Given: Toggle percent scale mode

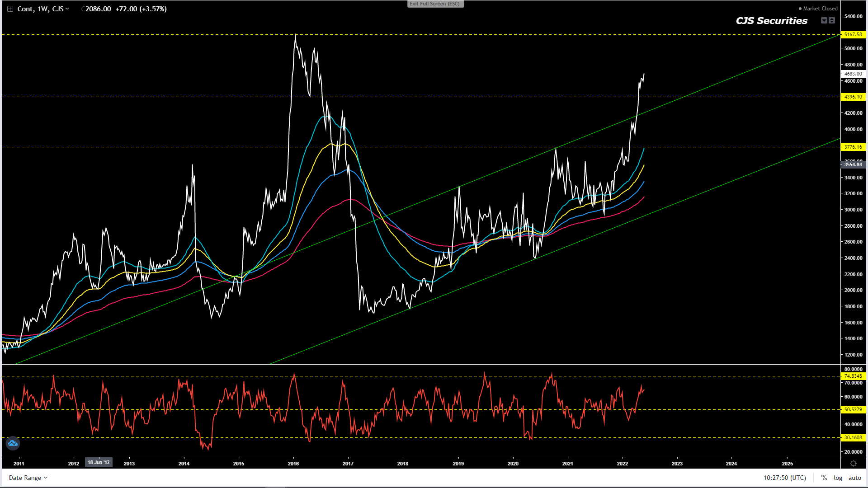Looking at the screenshot, I should [x=824, y=478].
